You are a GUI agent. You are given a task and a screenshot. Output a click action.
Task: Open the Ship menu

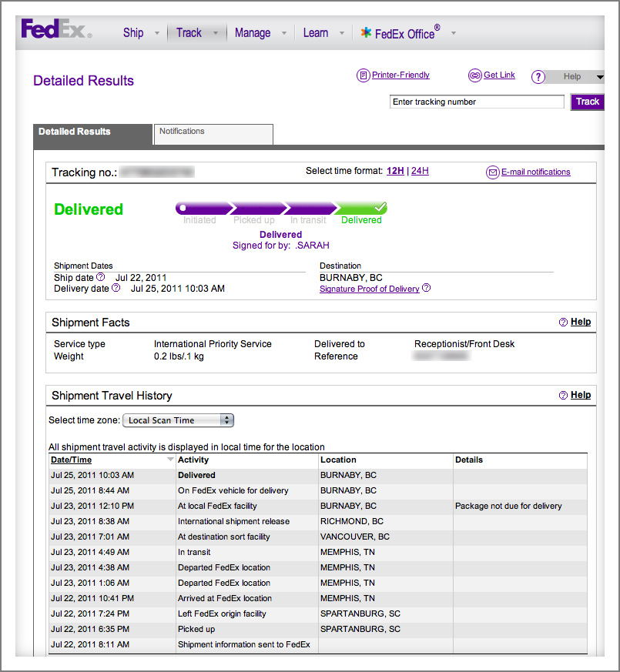coord(133,33)
